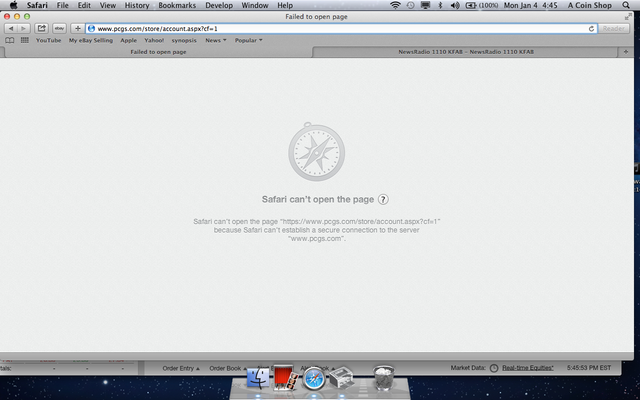This screenshot has width=640, height=400.
Task: Open the Apple menu
Action: pos(13,5)
